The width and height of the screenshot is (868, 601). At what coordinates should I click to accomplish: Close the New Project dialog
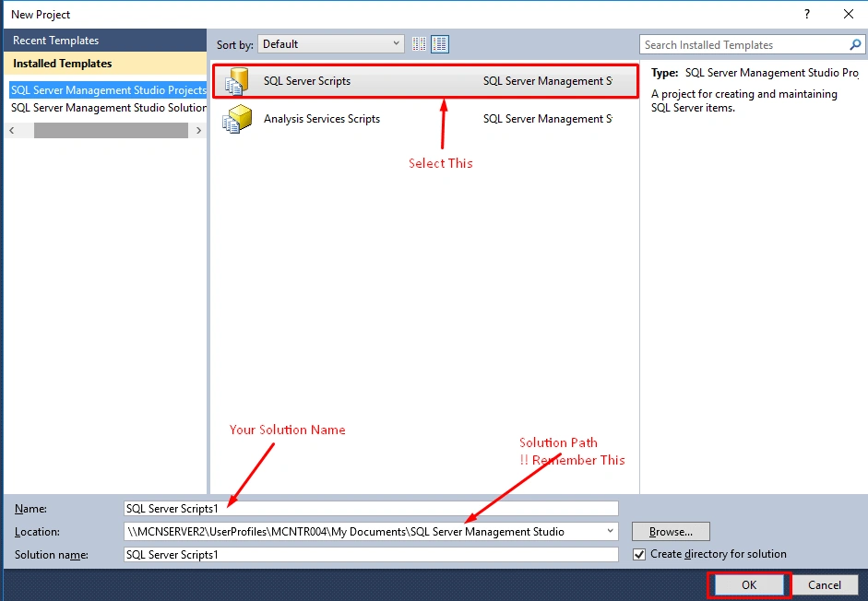click(x=848, y=15)
